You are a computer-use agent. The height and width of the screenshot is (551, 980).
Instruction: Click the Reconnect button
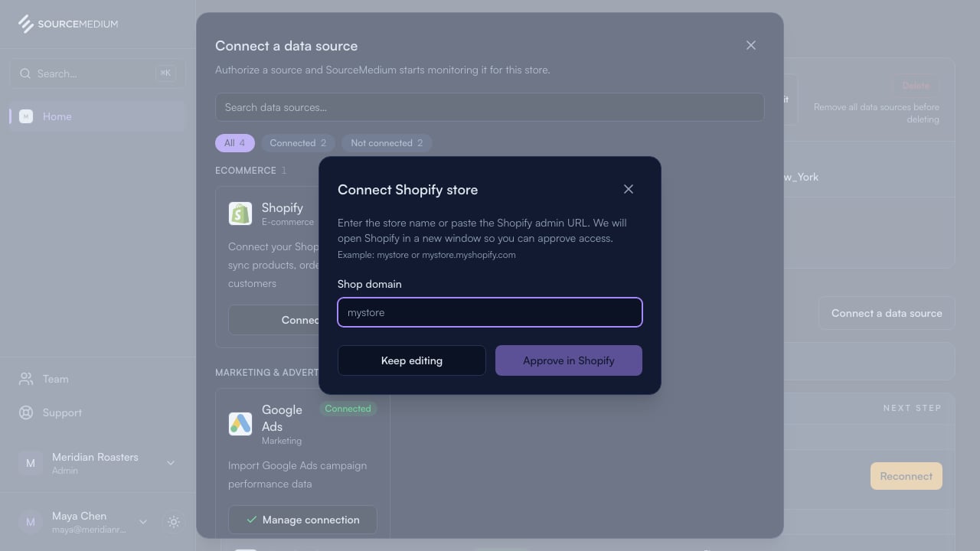[906, 476]
